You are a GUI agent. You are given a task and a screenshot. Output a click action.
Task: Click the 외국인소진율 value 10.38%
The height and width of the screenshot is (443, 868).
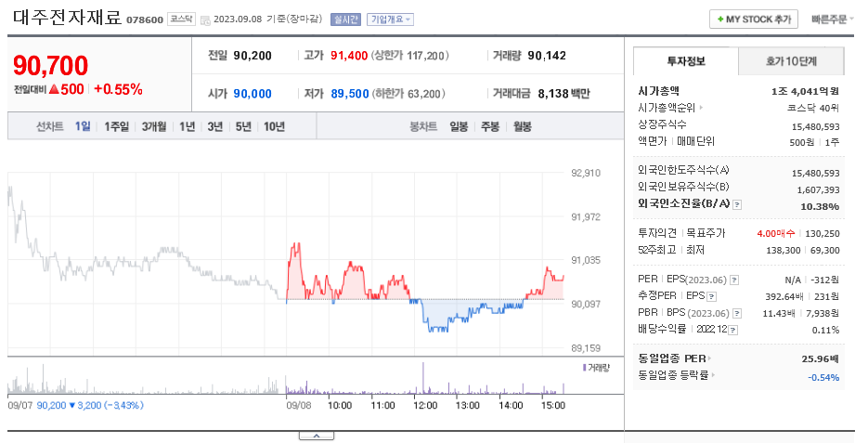pyautogui.click(x=820, y=206)
